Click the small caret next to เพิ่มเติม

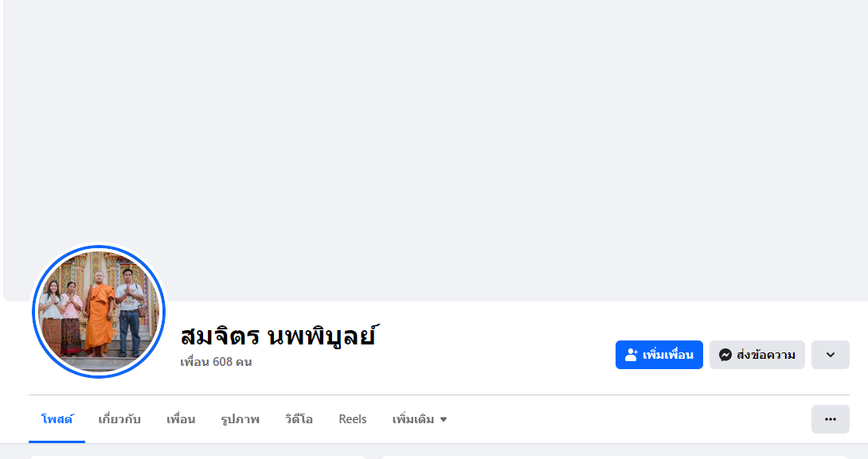(444, 419)
